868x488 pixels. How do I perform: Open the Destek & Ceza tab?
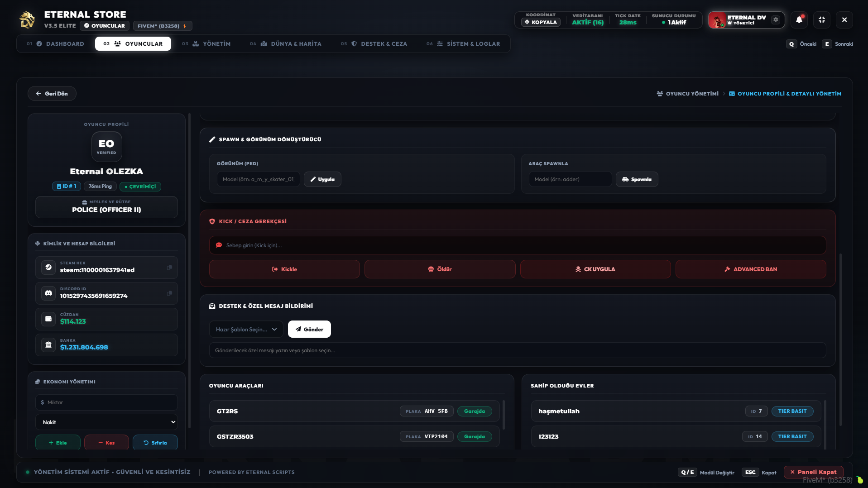tap(374, 44)
